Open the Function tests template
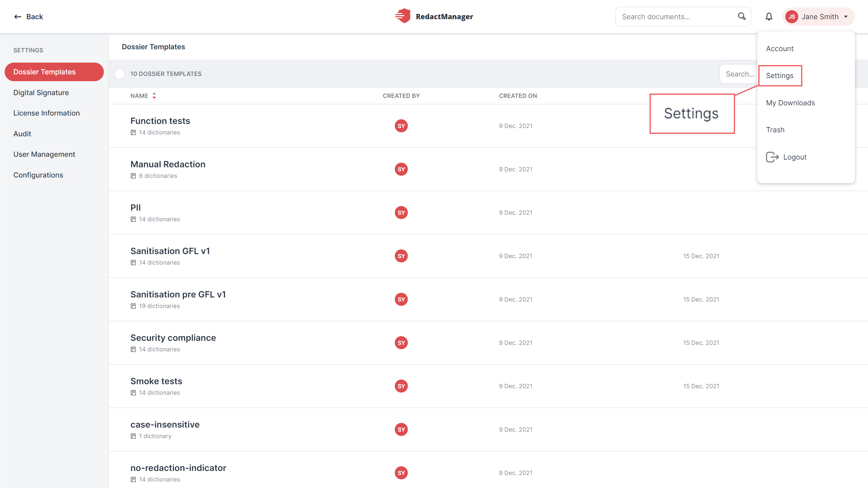Screen dimensions: 868x488 click(160, 121)
